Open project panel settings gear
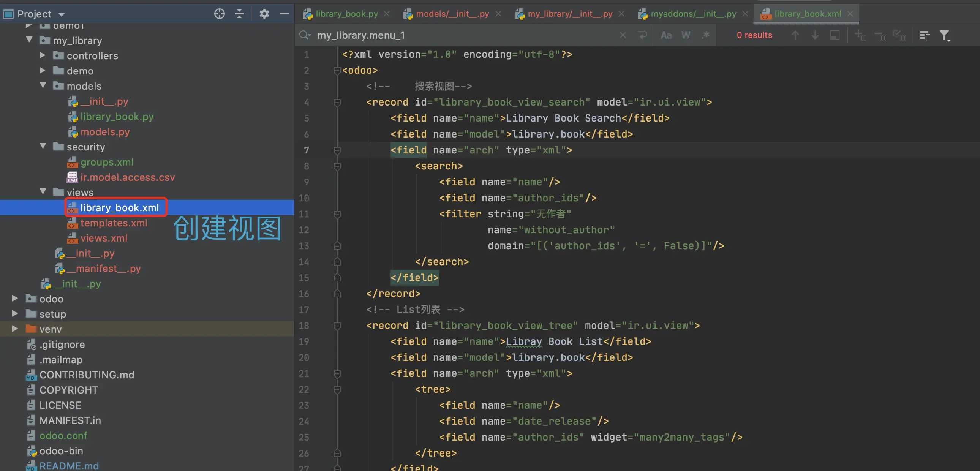 pyautogui.click(x=264, y=14)
